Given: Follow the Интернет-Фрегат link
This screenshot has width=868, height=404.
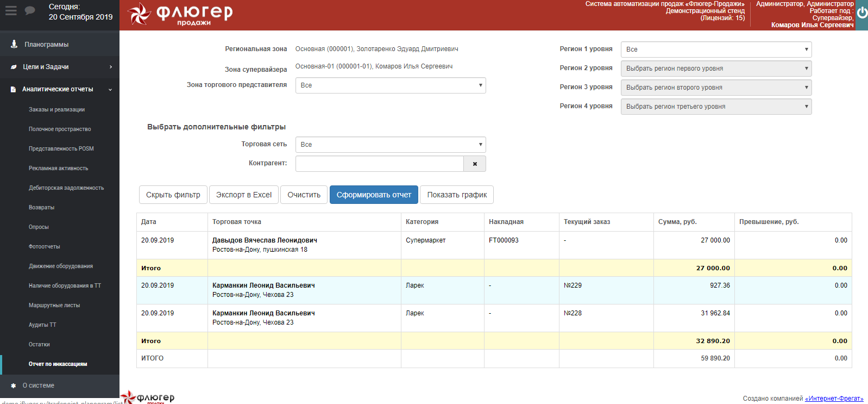Looking at the screenshot, I should [x=834, y=399].
